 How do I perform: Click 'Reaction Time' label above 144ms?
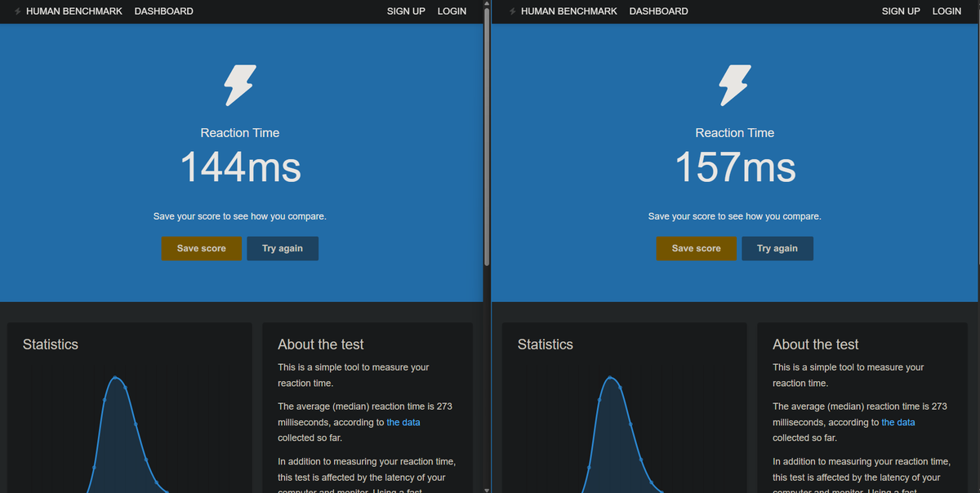240,132
